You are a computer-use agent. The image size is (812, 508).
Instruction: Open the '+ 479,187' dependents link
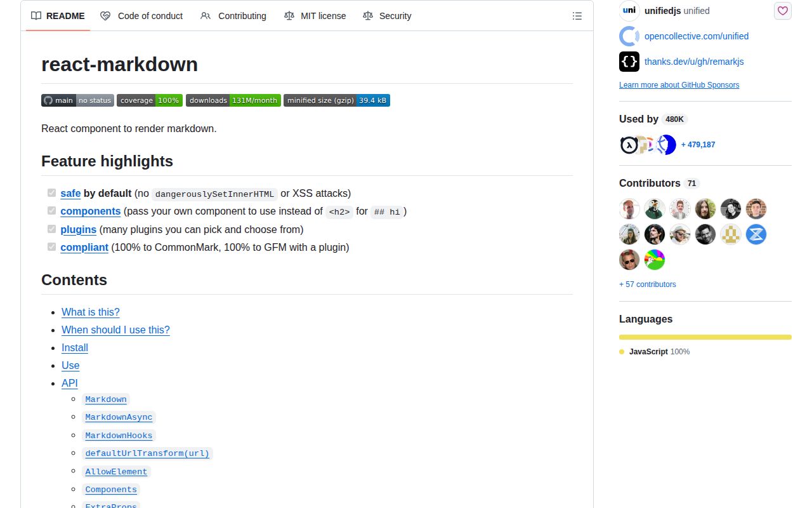click(698, 145)
